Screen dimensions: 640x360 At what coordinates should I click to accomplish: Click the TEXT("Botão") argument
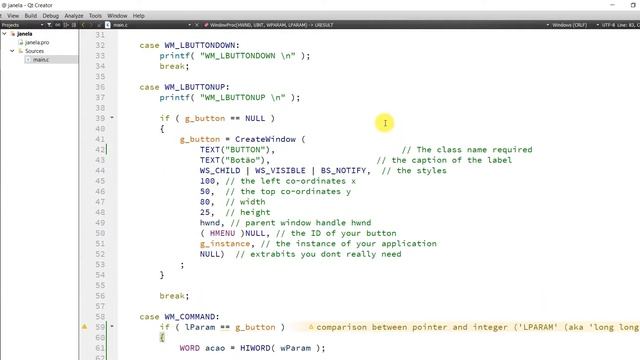point(232,160)
